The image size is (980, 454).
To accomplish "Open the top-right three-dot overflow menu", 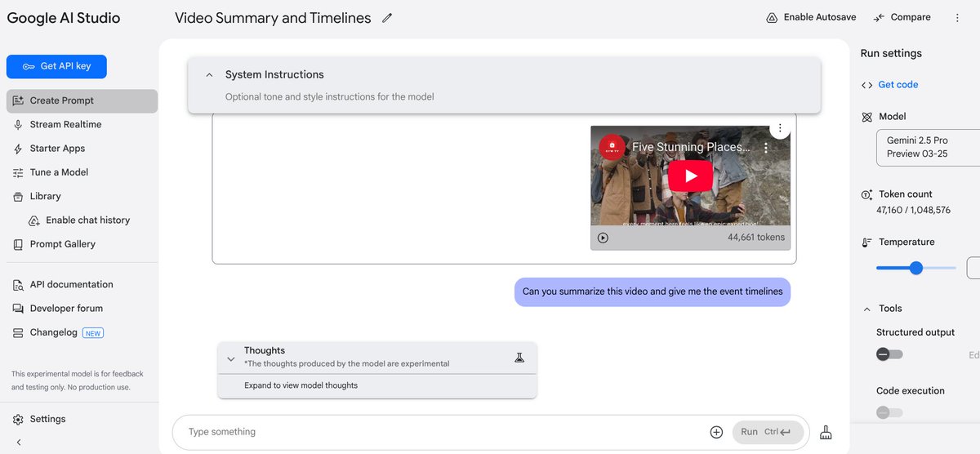I will [x=957, y=17].
